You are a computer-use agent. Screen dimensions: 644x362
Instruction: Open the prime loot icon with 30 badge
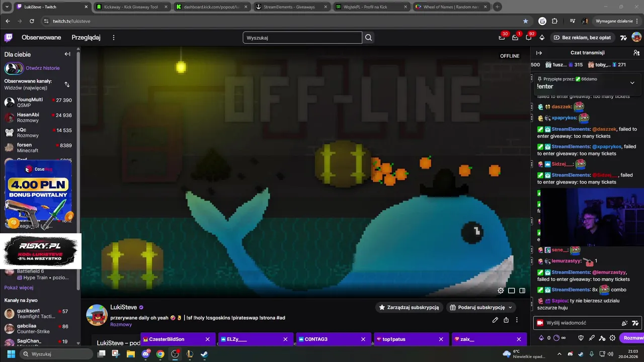pyautogui.click(x=502, y=38)
